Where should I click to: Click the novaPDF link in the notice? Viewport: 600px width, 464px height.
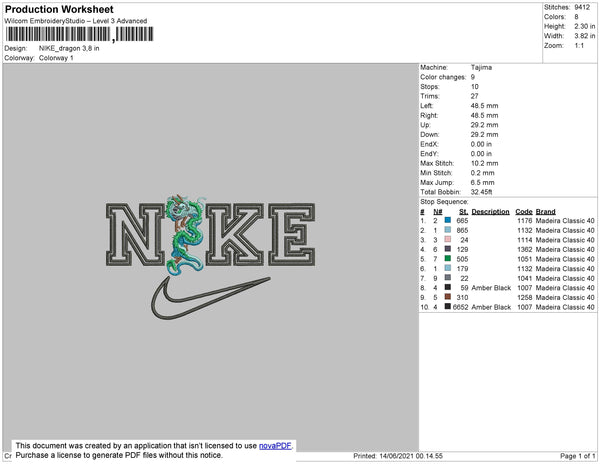[275, 446]
